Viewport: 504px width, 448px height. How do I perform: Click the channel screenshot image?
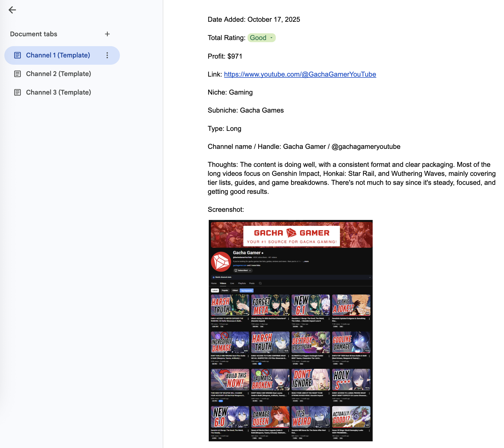click(291, 330)
